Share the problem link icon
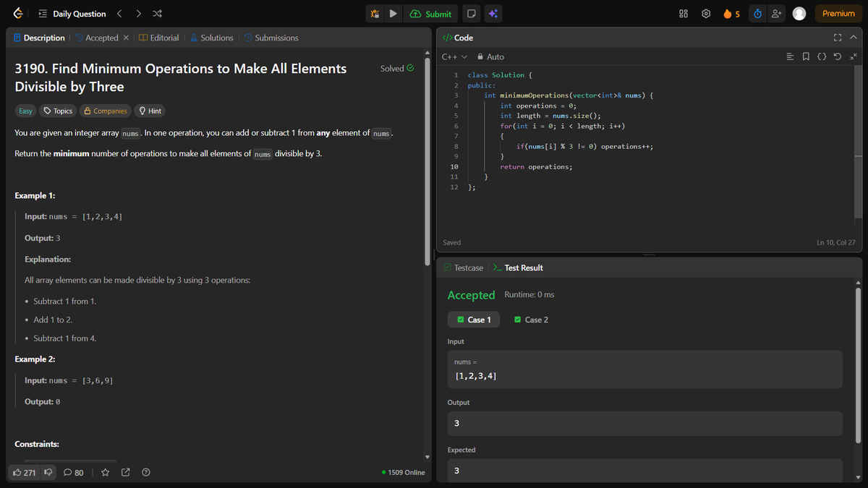Screen dimensions: 868x488 pos(126,473)
